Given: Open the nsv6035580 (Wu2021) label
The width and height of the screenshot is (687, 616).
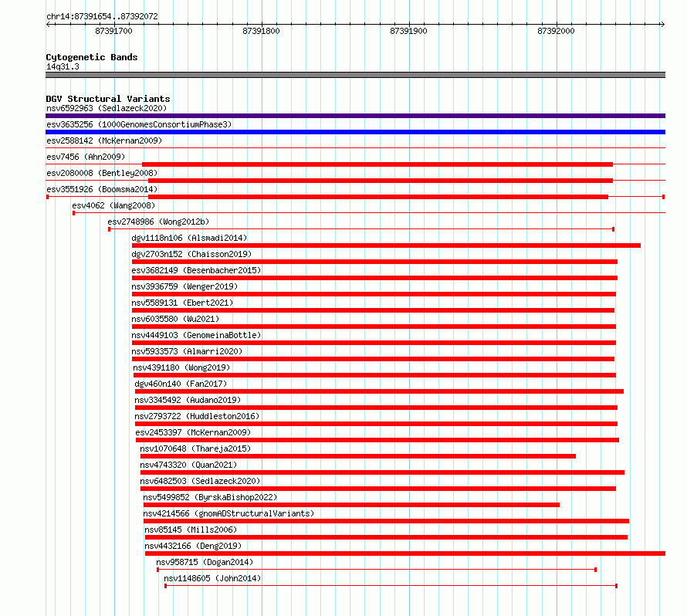Looking at the screenshot, I should point(175,319).
